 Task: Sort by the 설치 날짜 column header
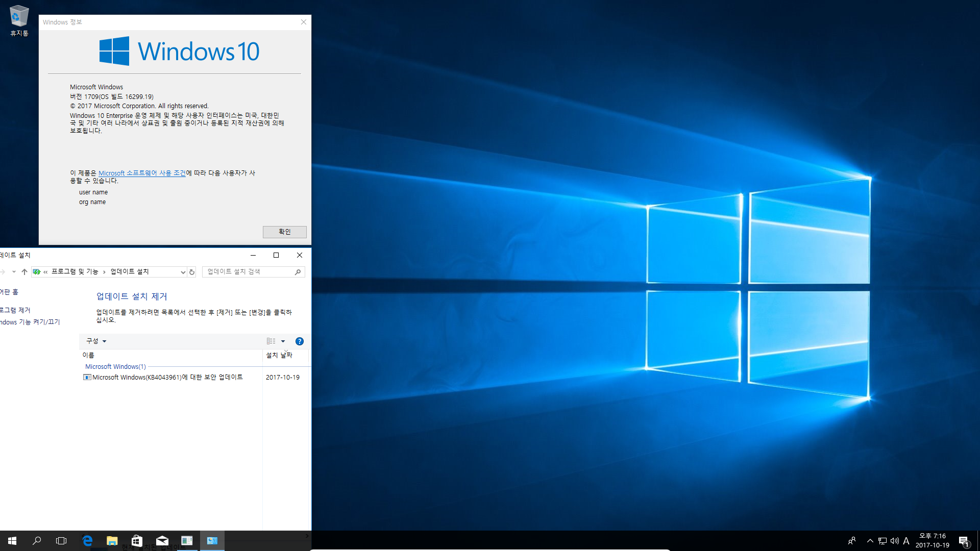coord(285,355)
